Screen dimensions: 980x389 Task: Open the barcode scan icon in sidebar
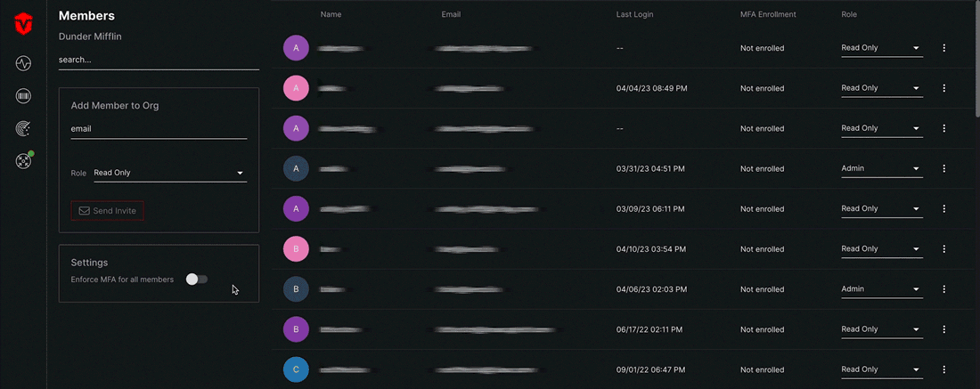(23, 96)
